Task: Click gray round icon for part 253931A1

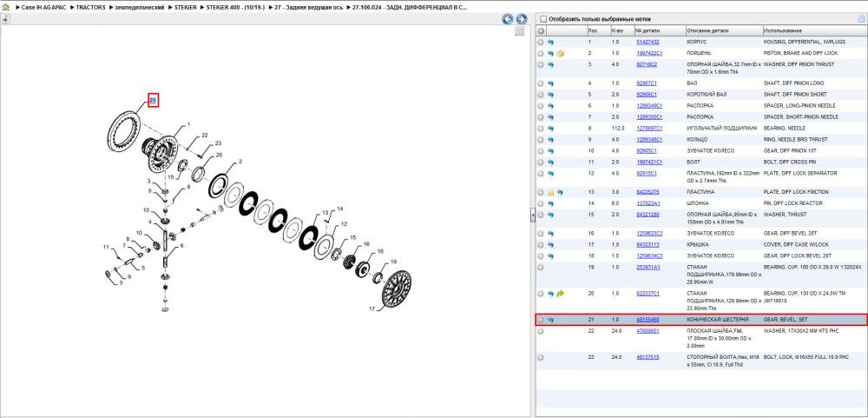Action: click(x=541, y=267)
